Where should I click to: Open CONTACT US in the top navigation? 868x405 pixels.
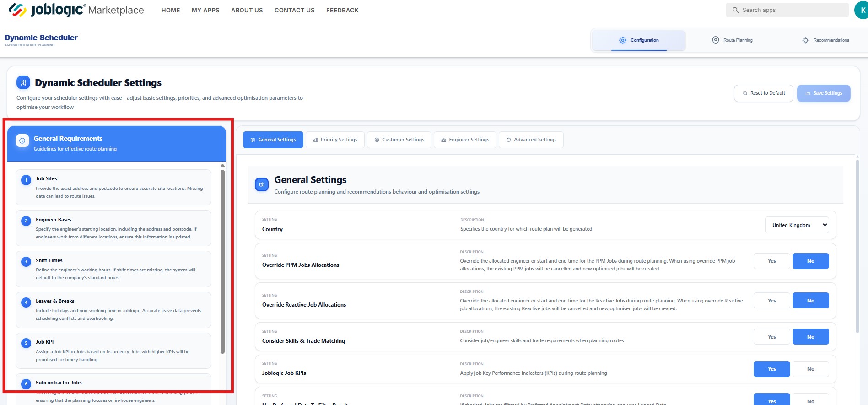coord(295,10)
